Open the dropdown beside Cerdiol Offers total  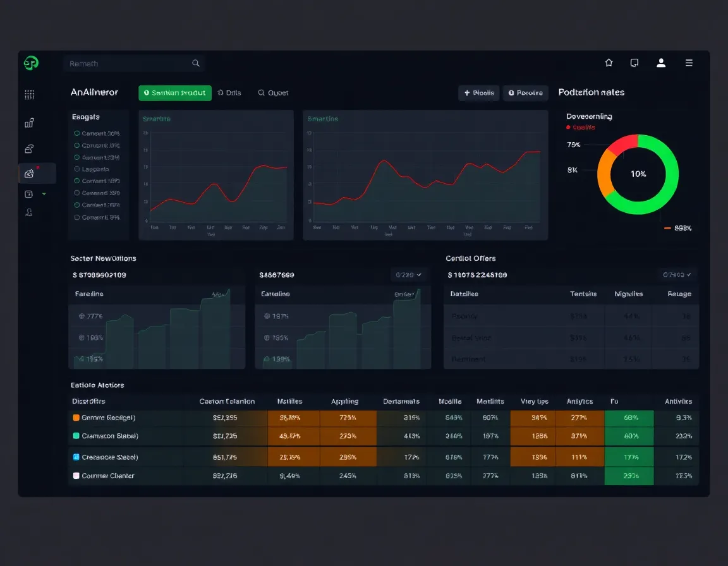(677, 275)
